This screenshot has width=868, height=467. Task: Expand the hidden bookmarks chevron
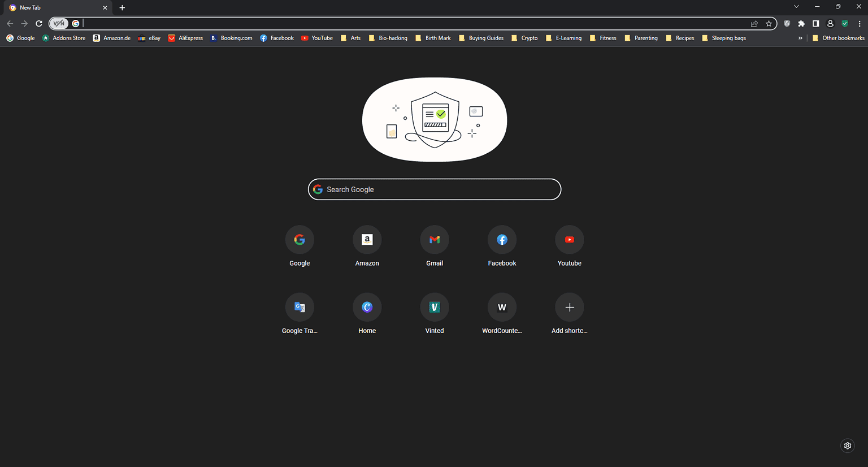click(800, 38)
